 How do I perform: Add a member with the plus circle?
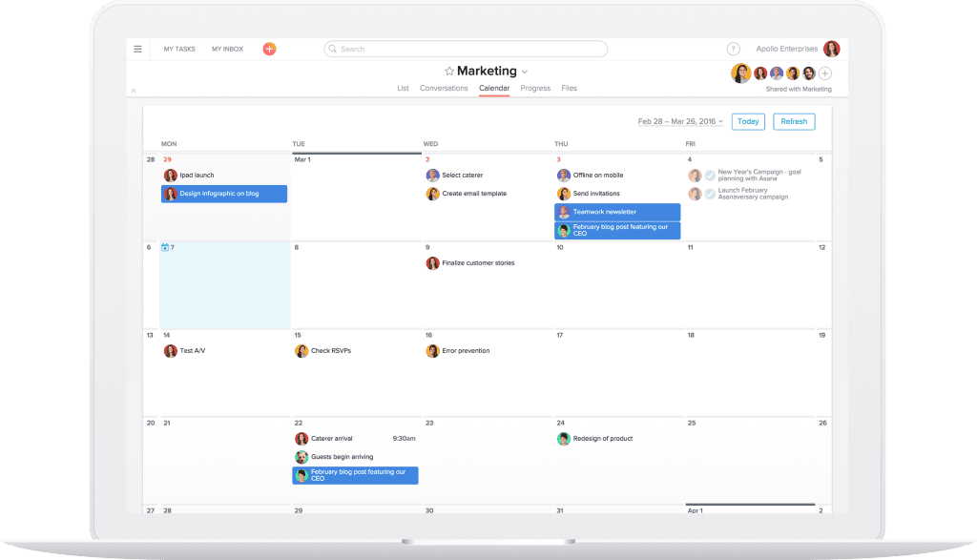pyautogui.click(x=825, y=73)
